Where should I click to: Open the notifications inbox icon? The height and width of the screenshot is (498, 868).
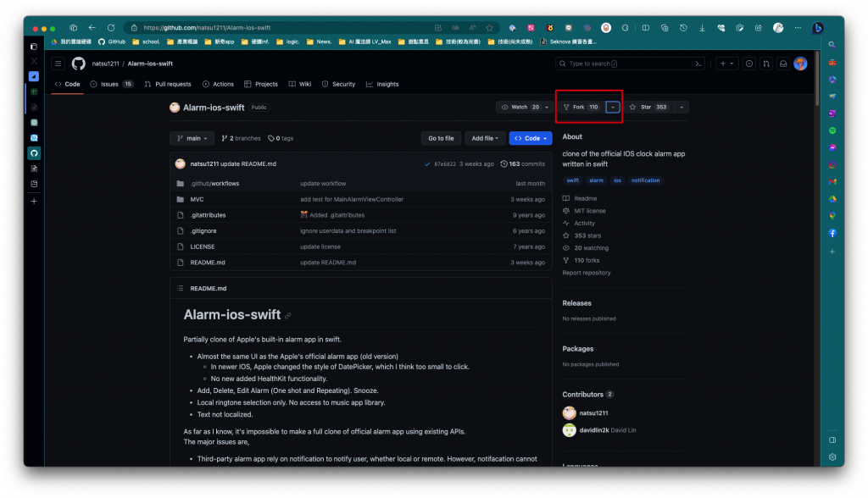click(783, 64)
